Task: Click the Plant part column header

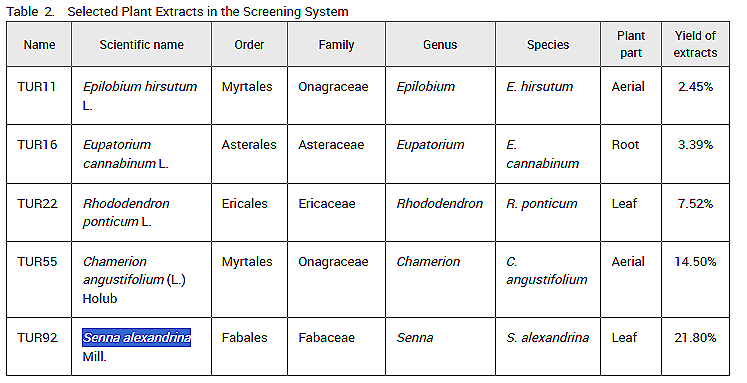Action: pyautogui.click(x=631, y=44)
